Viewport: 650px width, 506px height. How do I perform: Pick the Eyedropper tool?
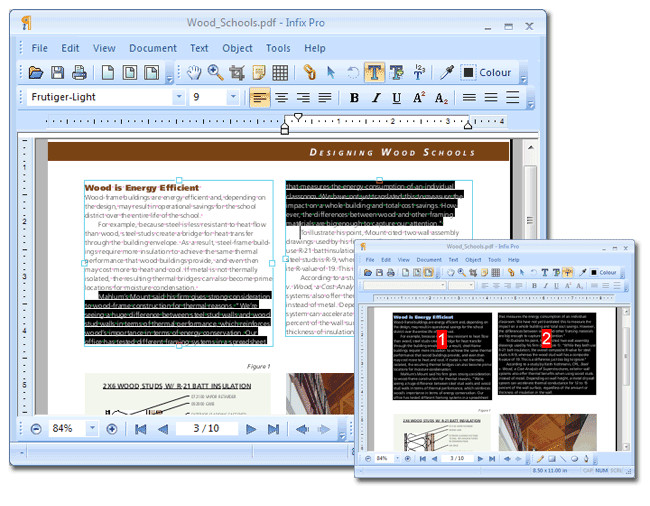coord(447,72)
